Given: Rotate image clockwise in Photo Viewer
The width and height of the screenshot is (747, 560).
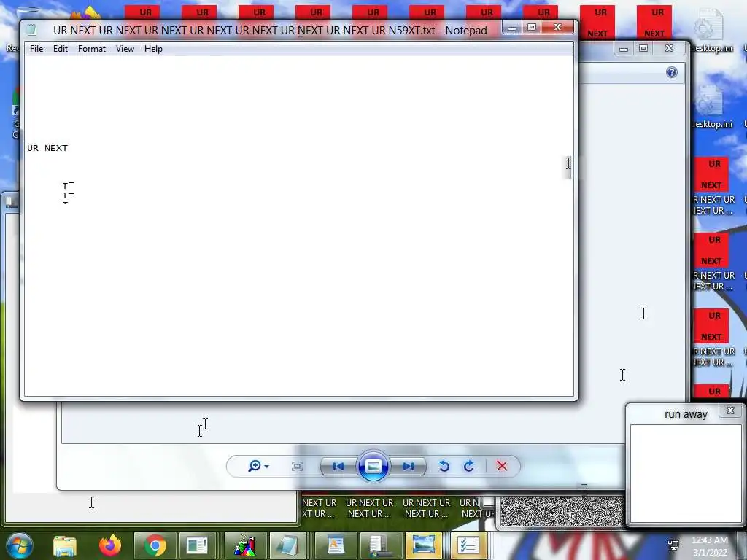Looking at the screenshot, I should [x=469, y=466].
